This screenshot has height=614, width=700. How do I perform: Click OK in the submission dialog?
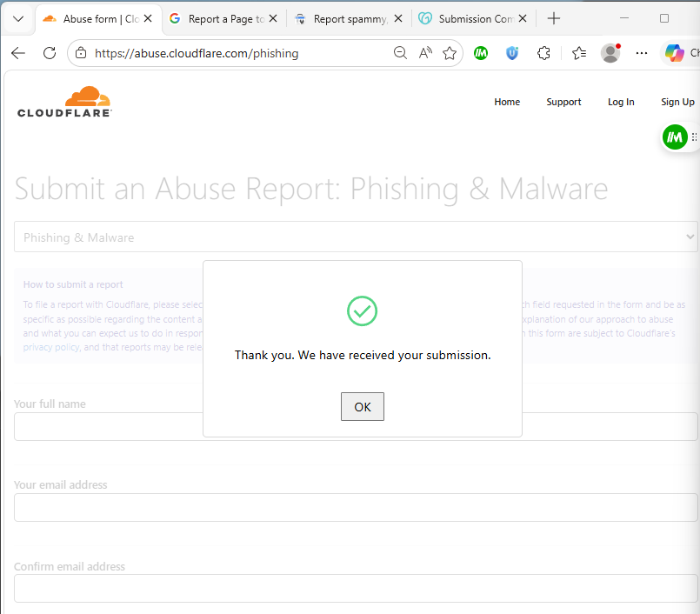point(362,406)
